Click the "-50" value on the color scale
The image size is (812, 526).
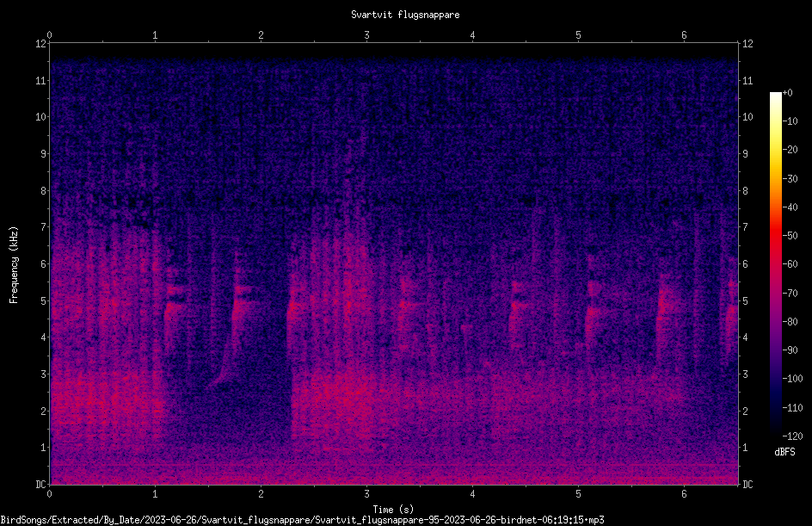(x=790, y=236)
